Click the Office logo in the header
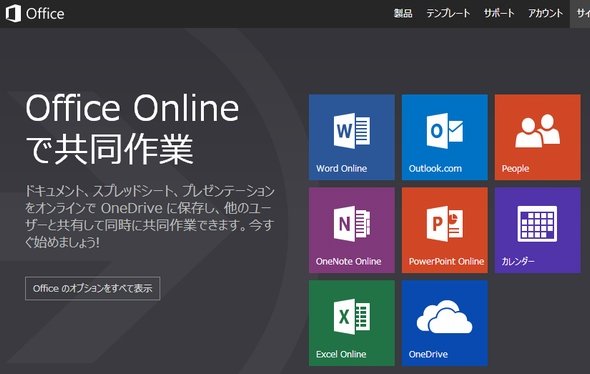The image size is (590, 374). tap(35, 14)
